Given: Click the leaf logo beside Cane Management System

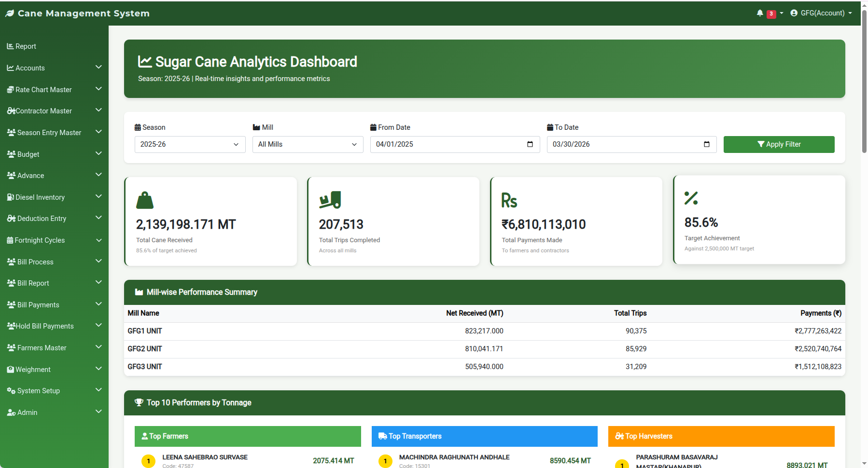Looking at the screenshot, I should (x=10, y=14).
